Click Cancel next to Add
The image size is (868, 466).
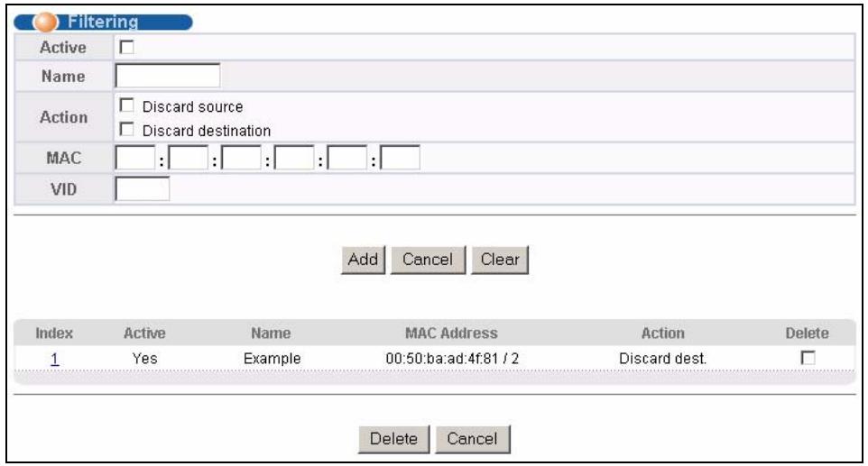click(428, 260)
